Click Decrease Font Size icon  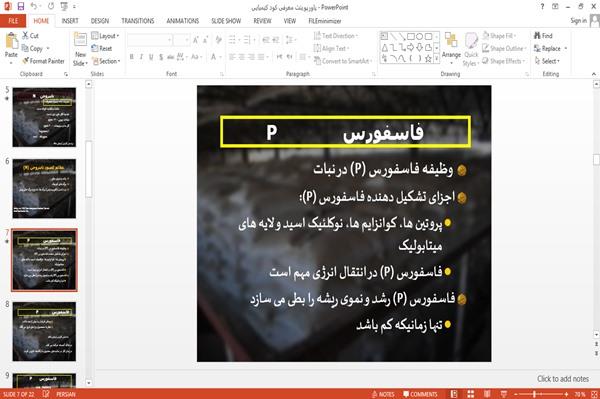click(205, 40)
